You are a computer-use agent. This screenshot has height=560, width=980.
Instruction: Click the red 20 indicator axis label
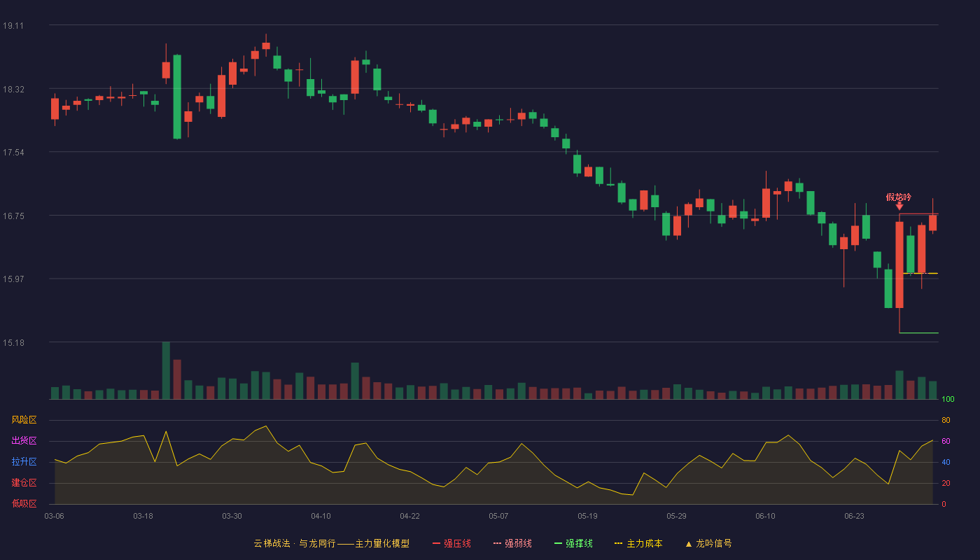[946, 484]
